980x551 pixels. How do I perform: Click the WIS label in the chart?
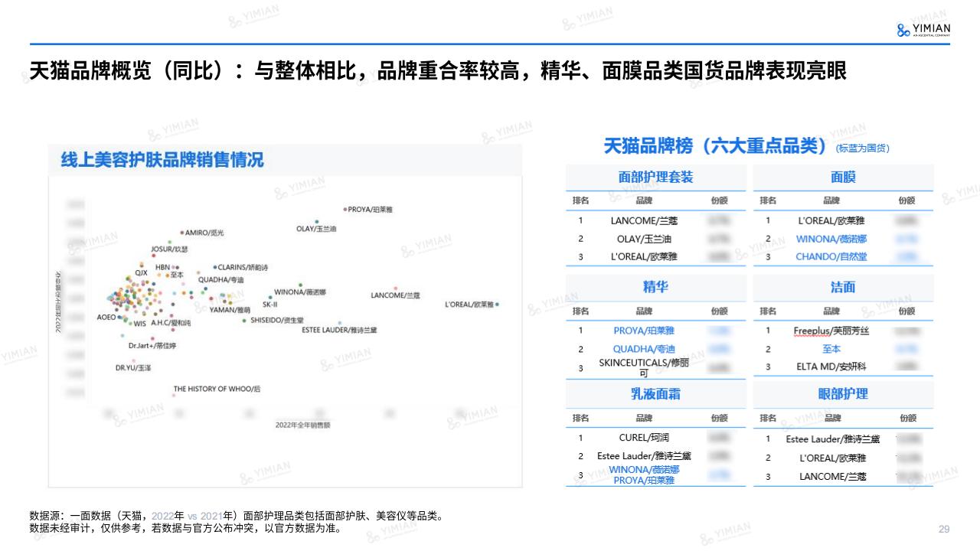139,324
